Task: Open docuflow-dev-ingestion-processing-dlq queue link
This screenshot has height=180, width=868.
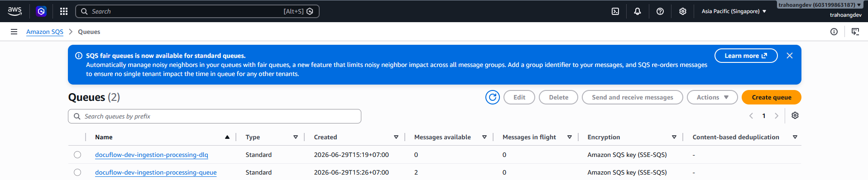Action: point(152,155)
